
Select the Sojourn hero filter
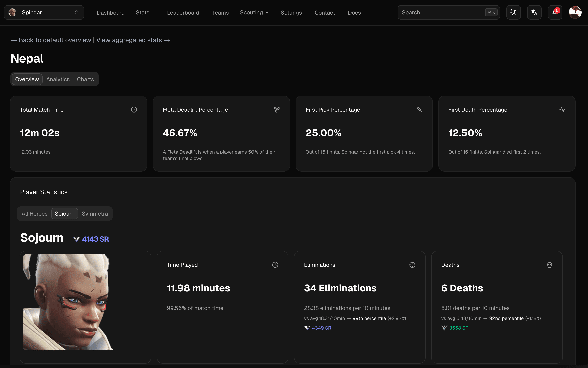click(64, 213)
